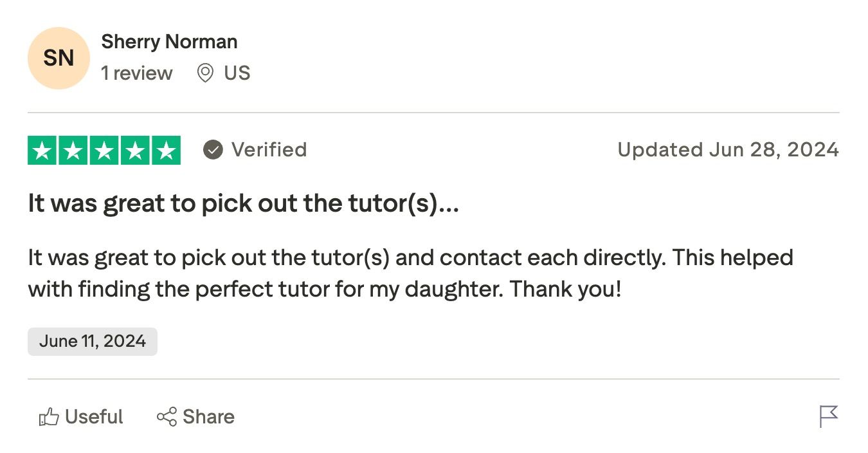Click the middle star of the rating row
The height and width of the screenshot is (453, 868).
tap(104, 150)
